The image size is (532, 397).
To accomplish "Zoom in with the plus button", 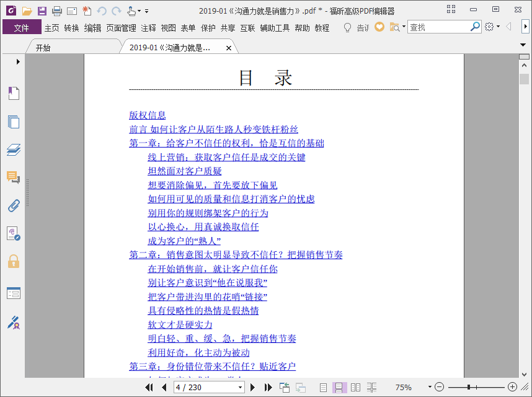I will click(x=512, y=387).
